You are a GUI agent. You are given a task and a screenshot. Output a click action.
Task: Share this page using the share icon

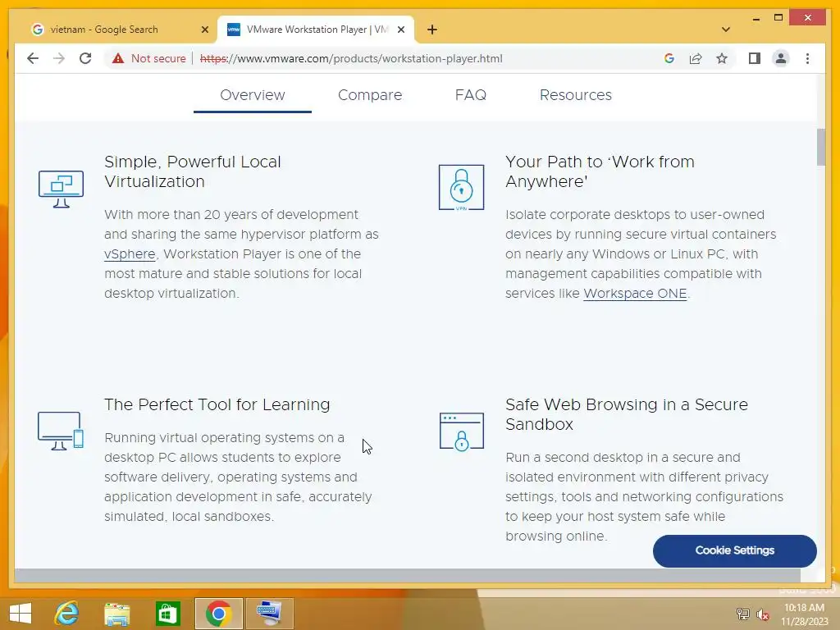click(696, 58)
